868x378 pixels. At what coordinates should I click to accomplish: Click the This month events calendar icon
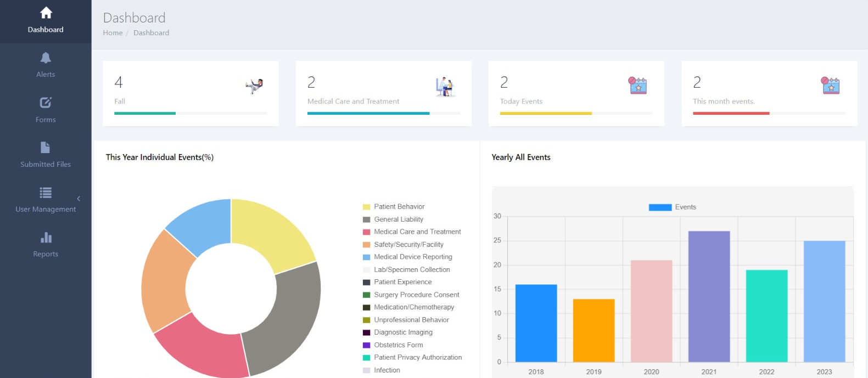tap(830, 86)
